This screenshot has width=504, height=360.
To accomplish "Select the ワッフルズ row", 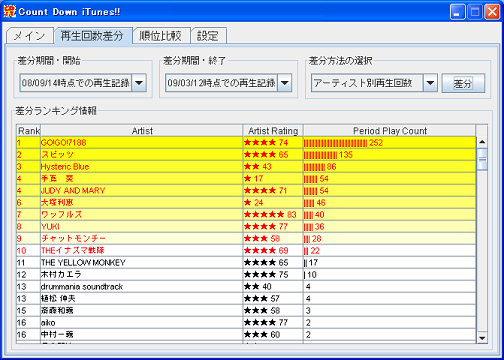I will 246,215.
